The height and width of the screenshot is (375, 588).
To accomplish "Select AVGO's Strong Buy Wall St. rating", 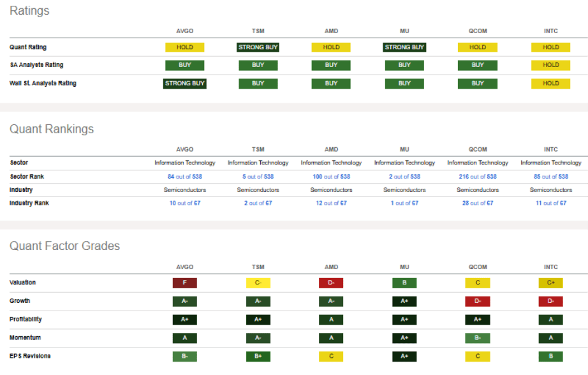I will 184,84.
